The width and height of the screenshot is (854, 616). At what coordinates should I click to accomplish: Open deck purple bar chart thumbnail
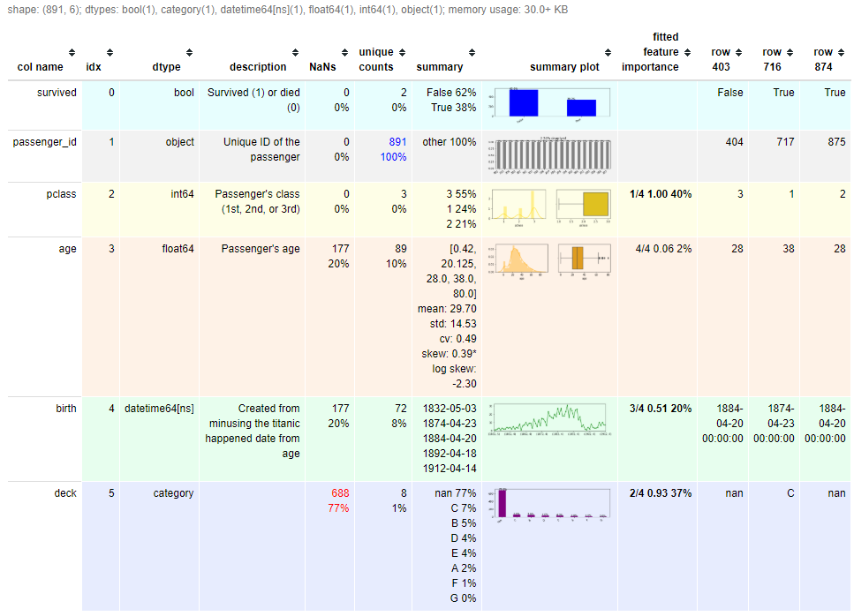549,506
